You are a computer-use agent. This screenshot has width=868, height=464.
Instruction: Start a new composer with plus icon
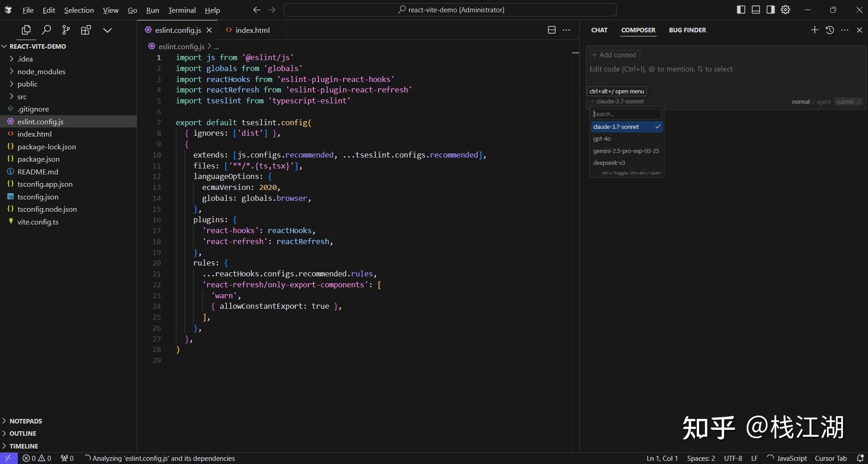coord(815,30)
